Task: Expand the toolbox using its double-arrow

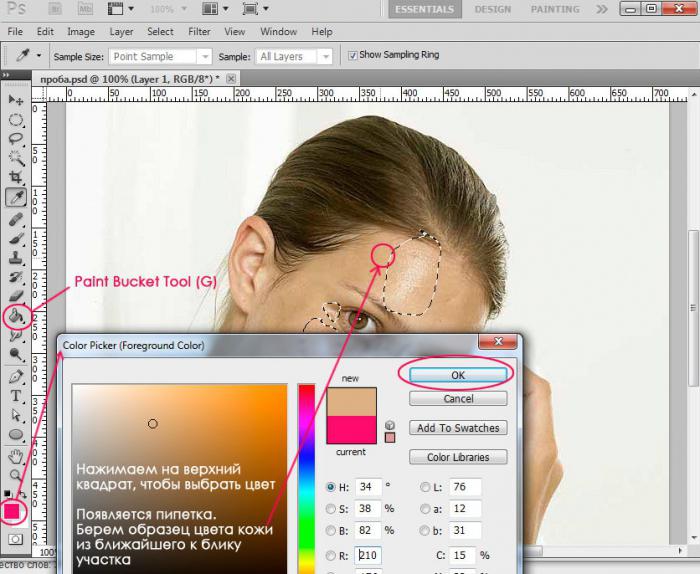Action: (6, 75)
